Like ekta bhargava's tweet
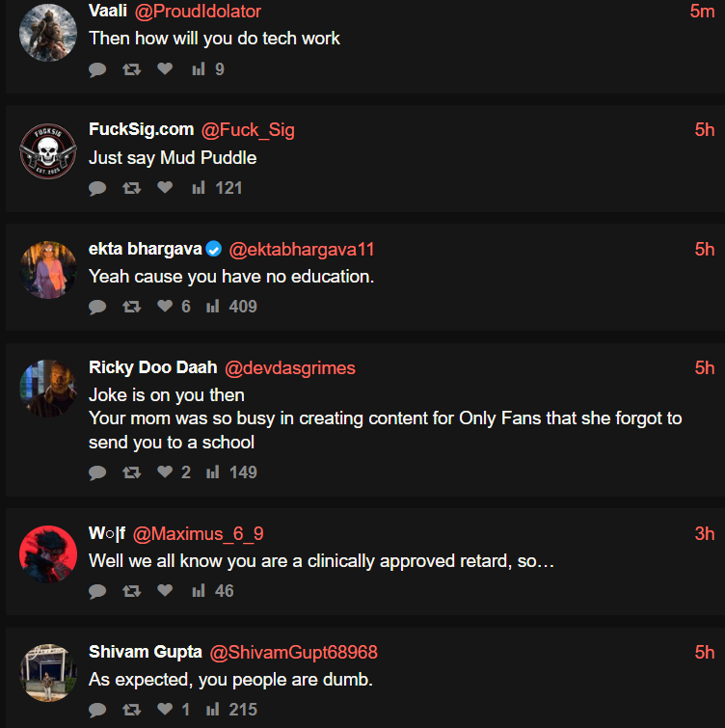This screenshot has width=725, height=728. [165, 306]
